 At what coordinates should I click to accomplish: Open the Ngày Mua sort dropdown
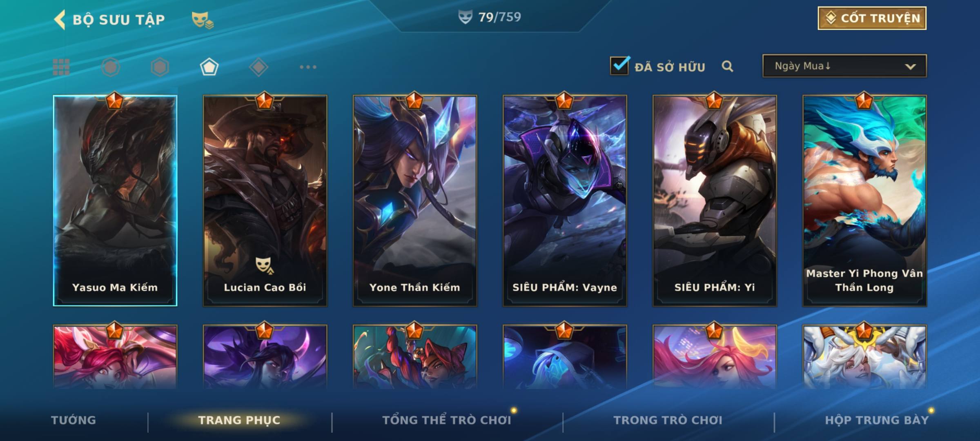coord(844,66)
